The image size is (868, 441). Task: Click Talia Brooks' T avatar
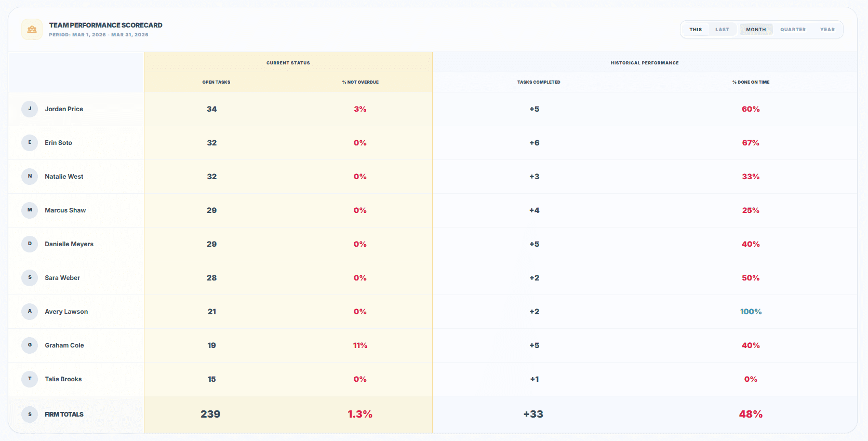pyautogui.click(x=30, y=379)
